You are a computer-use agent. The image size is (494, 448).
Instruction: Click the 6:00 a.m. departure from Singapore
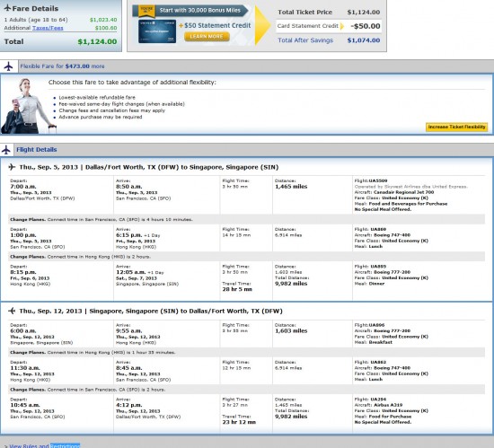(23, 331)
